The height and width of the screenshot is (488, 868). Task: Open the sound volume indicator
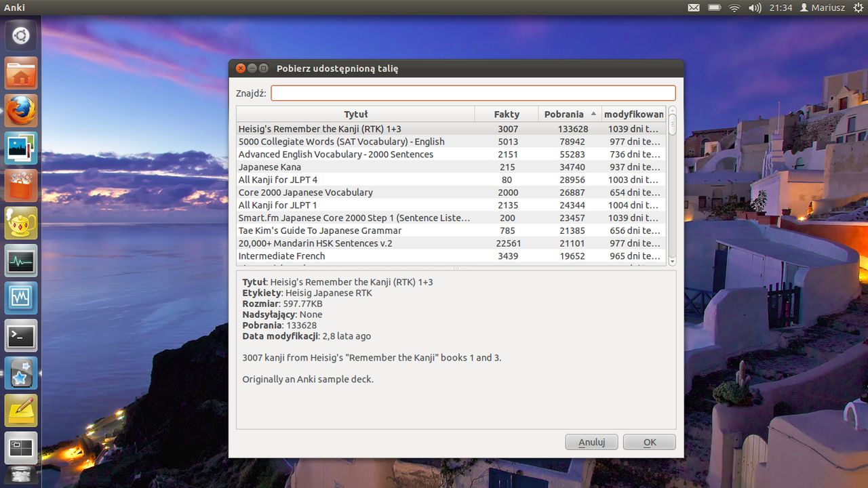point(755,7)
